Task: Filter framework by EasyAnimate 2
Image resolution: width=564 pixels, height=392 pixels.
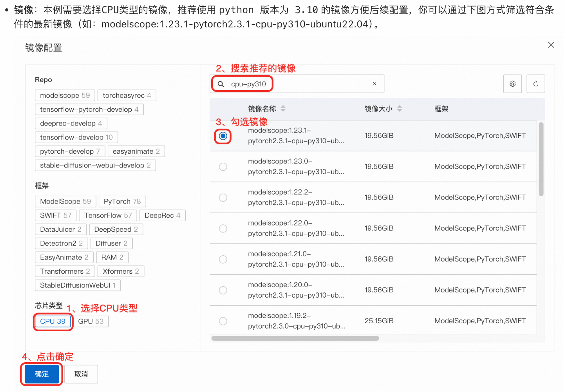Action: click(64, 257)
